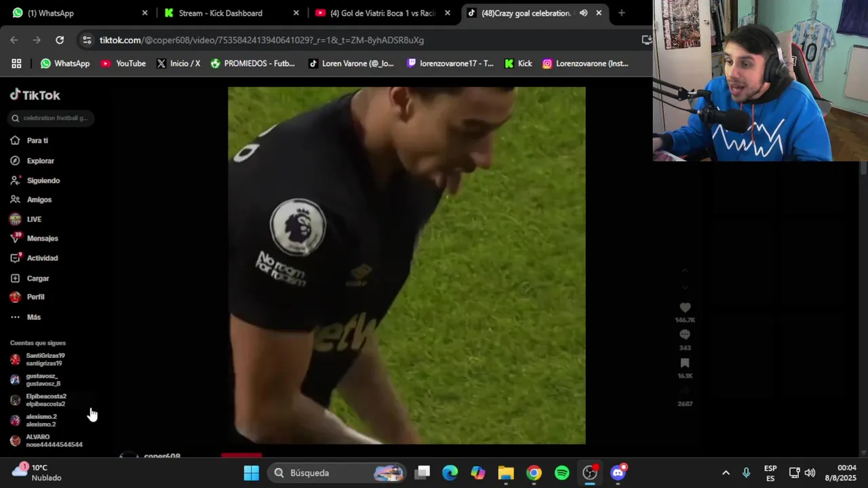Open Lorenzovarone Instagram bookmark
Image resolution: width=868 pixels, height=488 pixels.
pyautogui.click(x=585, y=63)
